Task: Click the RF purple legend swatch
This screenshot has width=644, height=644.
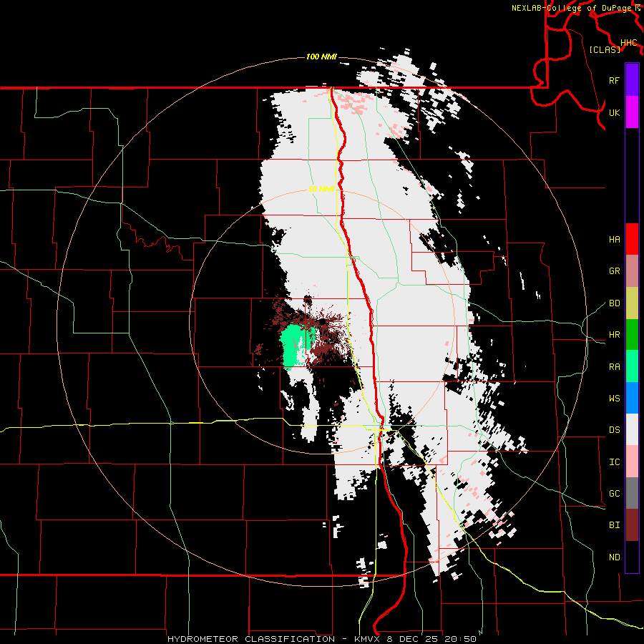Action: 632,80
